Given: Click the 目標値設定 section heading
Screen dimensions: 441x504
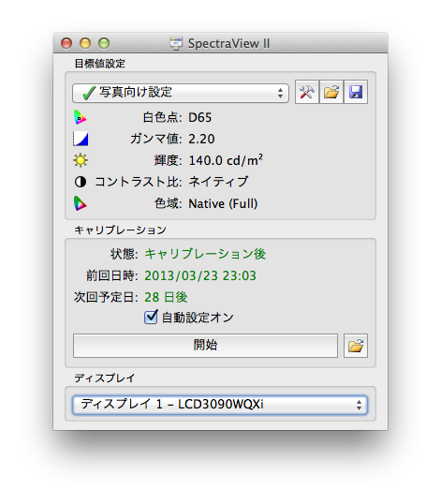Looking at the screenshot, I should 99,64.
